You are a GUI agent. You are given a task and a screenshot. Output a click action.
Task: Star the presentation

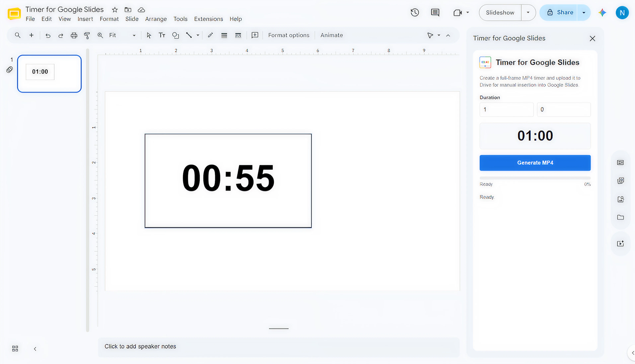click(x=115, y=10)
